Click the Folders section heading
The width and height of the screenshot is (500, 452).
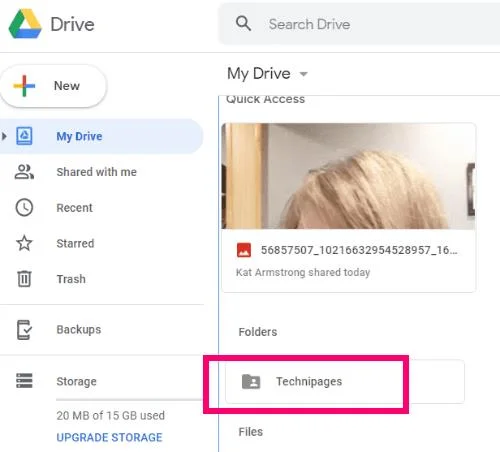tap(258, 332)
